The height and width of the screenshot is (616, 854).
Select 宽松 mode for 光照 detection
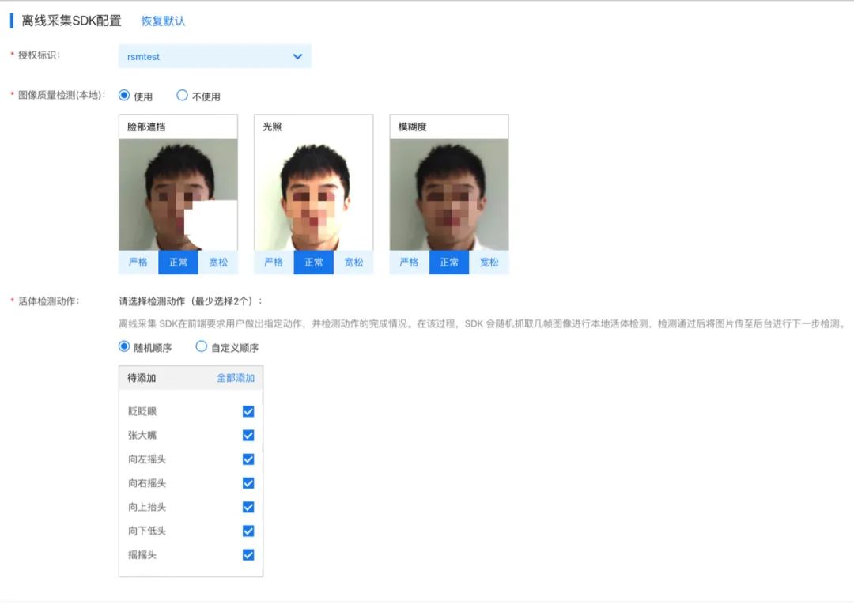coord(354,262)
